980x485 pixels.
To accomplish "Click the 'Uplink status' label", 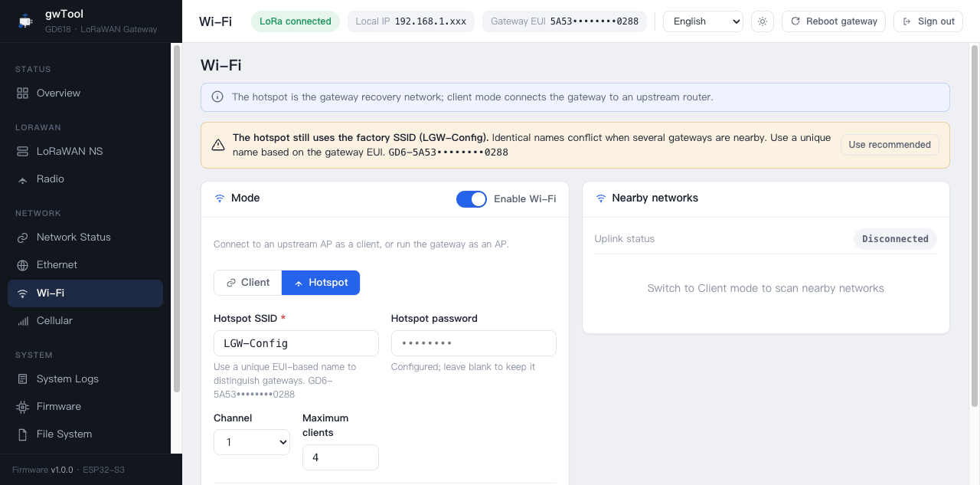I will [x=625, y=239].
